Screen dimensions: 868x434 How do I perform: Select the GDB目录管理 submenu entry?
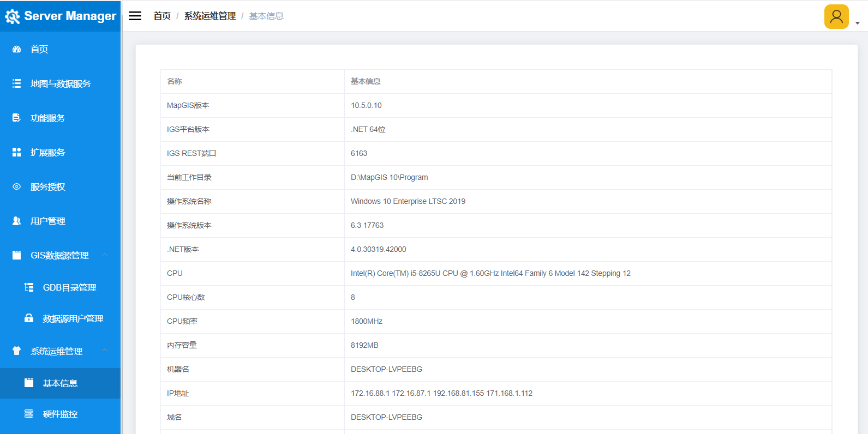point(60,287)
